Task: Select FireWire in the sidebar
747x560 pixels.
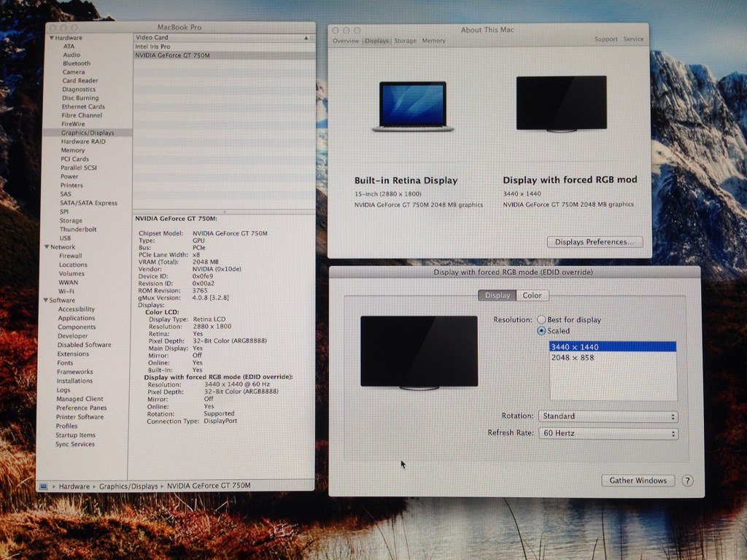Action: pos(73,124)
